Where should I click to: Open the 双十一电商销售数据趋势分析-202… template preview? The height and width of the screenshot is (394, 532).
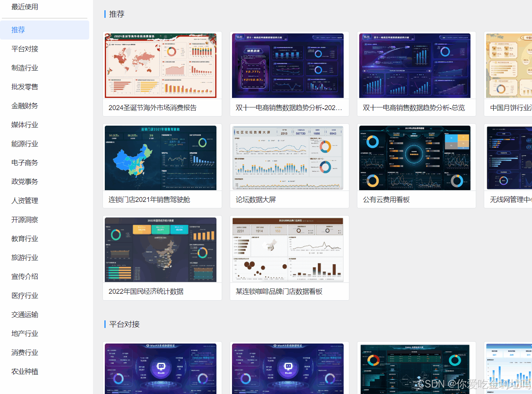(288, 66)
